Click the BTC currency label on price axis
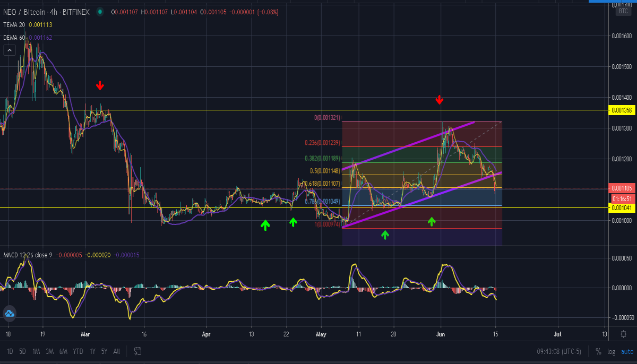The width and height of the screenshot is (637, 364). 622,11
